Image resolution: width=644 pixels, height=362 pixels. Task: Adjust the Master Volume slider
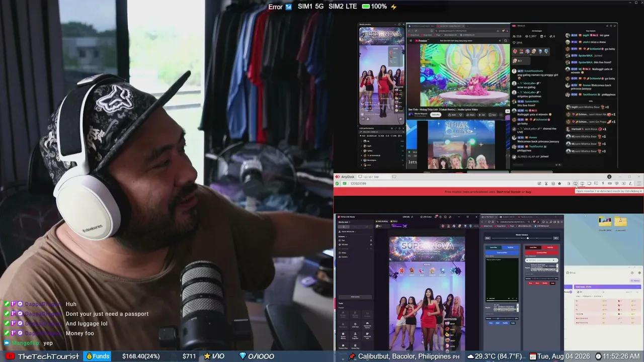click(x=521, y=238)
